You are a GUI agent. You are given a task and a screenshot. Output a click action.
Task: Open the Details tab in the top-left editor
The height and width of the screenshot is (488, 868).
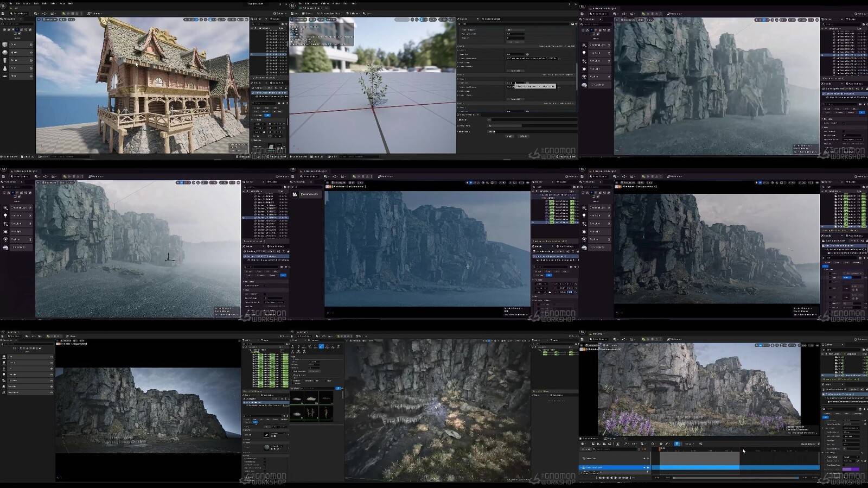tap(257, 83)
